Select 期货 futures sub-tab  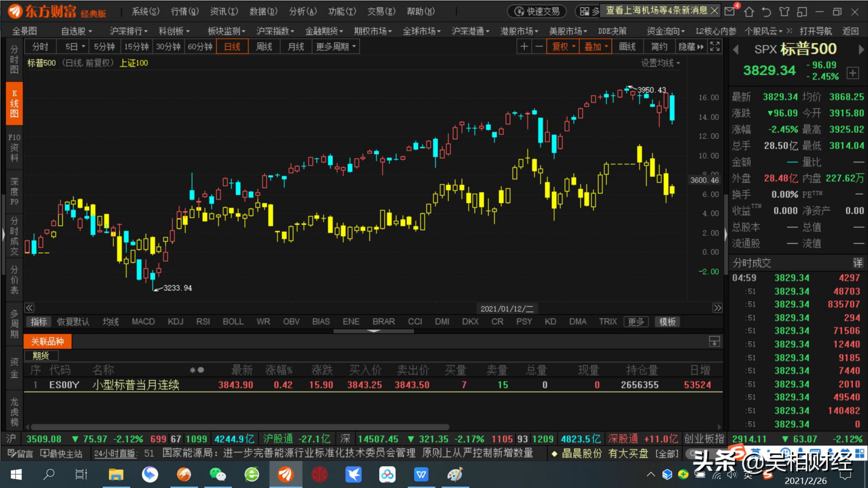pyautogui.click(x=41, y=355)
